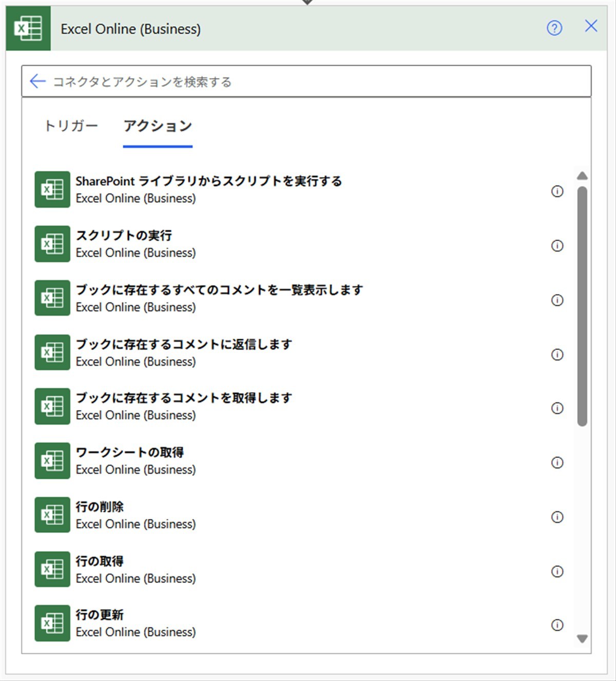Click Excel icon for 行の更新
The height and width of the screenshot is (681, 616).
pos(52,624)
